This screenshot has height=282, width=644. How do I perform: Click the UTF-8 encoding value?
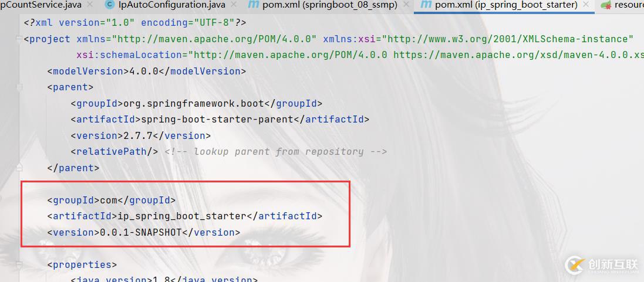pos(211,23)
